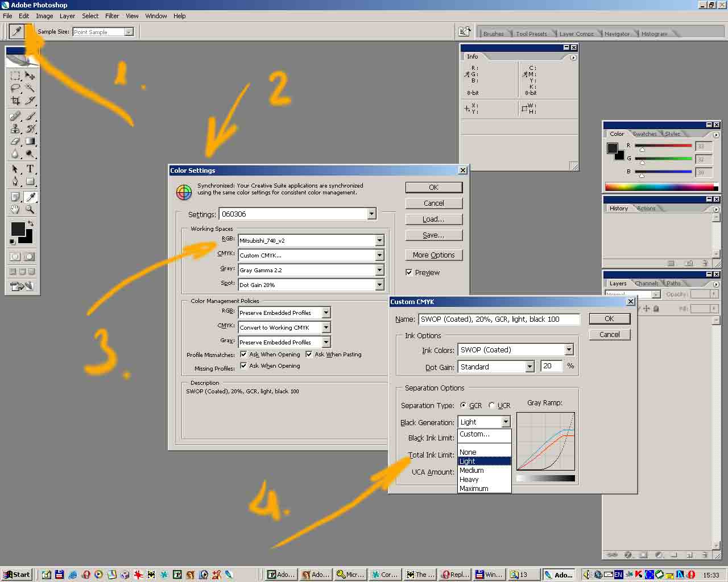Select GCR separation type

click(x=463, y=405)
